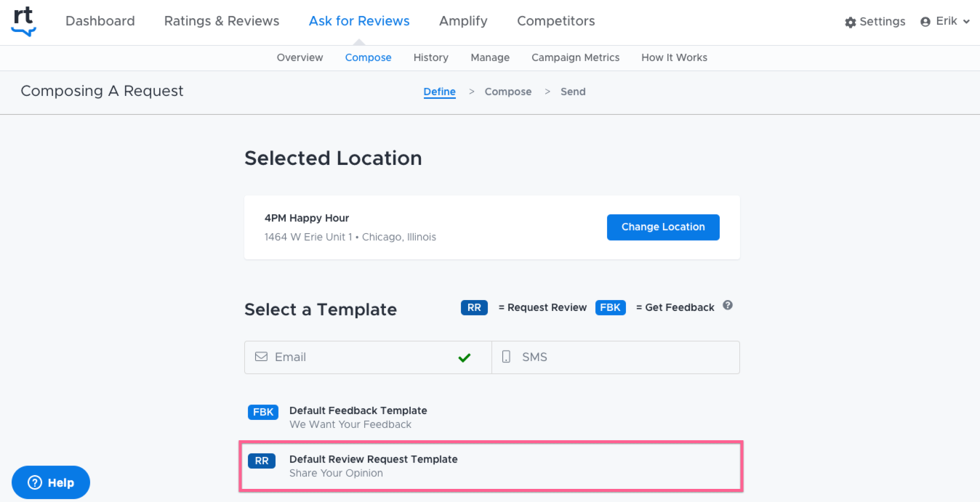This screenshot has width=980, height=502.
Task: Open Settings via the gear icon
Action: (x=851, y=23)
